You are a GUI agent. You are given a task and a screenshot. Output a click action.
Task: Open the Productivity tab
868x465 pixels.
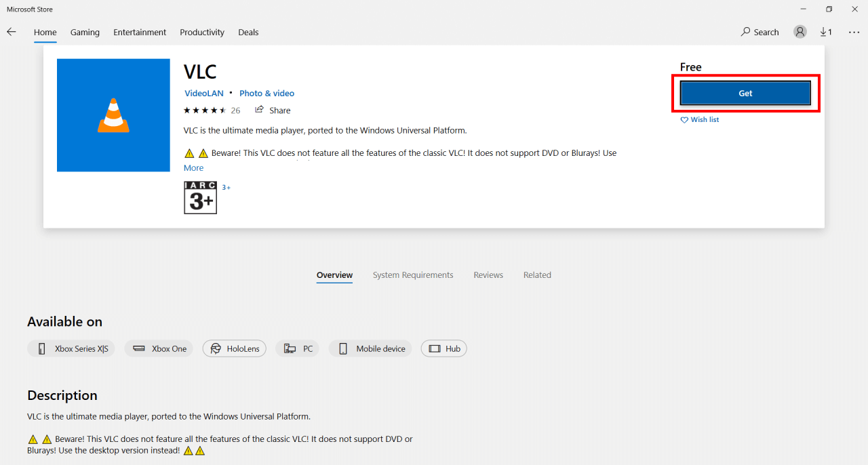point(202,33)
